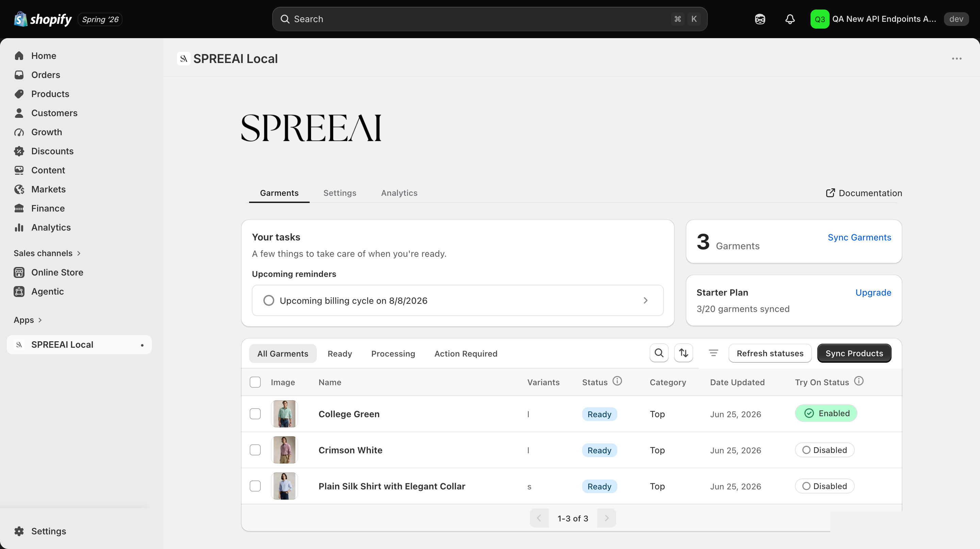The image size is (980, 549).
Task: Click the Shopify logo
Action: coord(43,19)
